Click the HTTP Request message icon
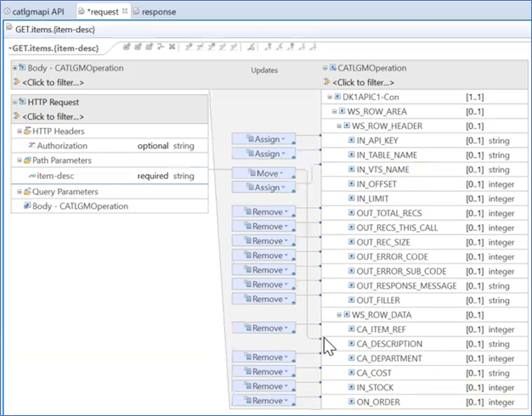Image resolution: width=532 pixels, height=416 pixels. 22,102
